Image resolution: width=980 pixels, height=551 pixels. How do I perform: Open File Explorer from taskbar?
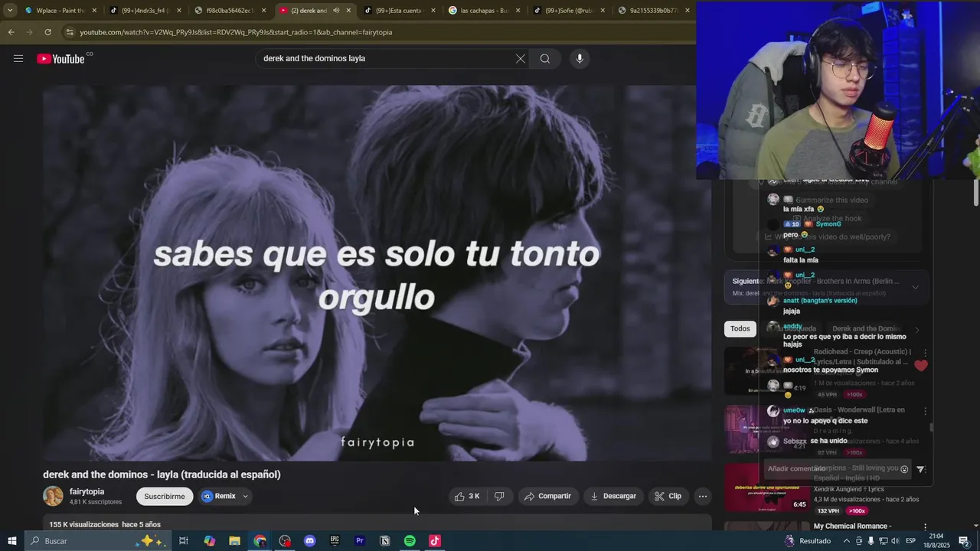(235, 541)
